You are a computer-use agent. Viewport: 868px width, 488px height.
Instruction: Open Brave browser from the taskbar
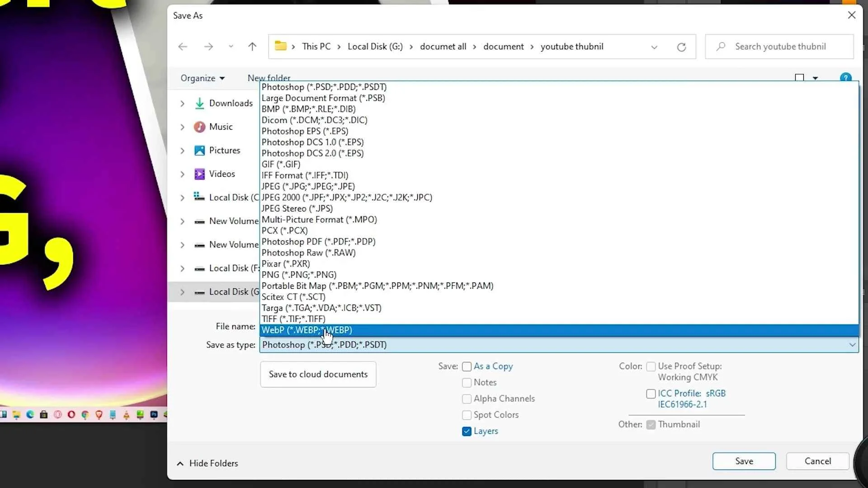[99, 415]
